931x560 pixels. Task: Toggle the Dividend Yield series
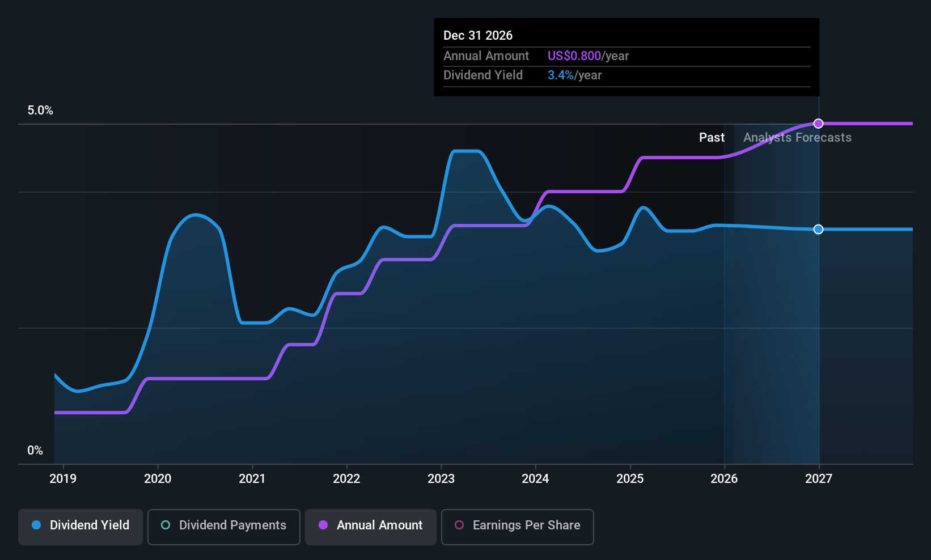(81, 527)
